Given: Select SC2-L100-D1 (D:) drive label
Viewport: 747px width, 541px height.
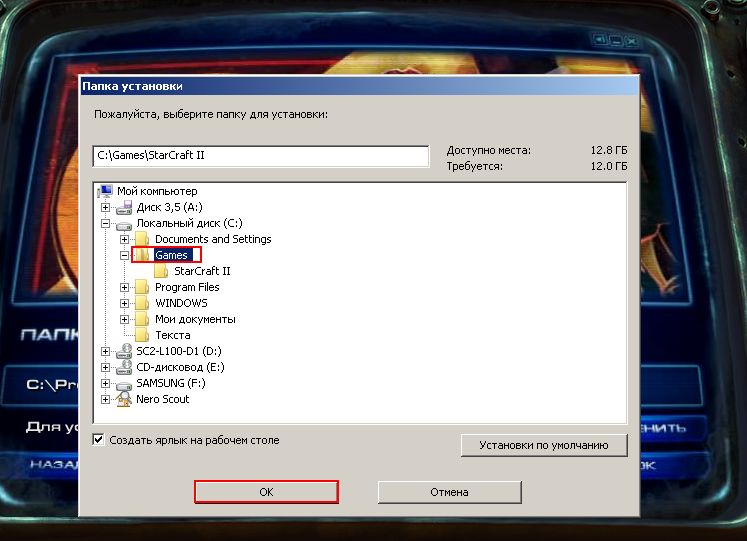Looking at the screenshot, I should [179, 351].
